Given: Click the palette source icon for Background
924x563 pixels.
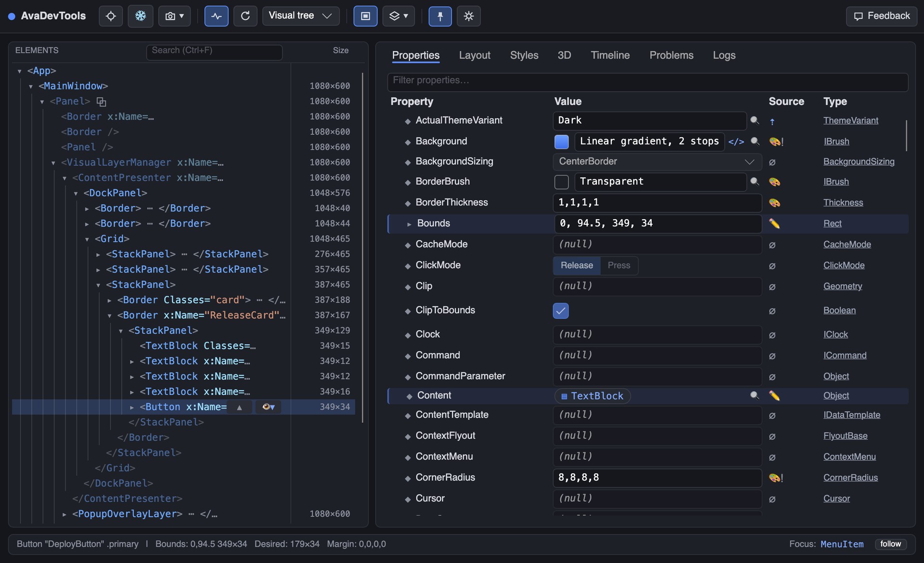Looking at the screenshot, I should [x=776, y=142].
